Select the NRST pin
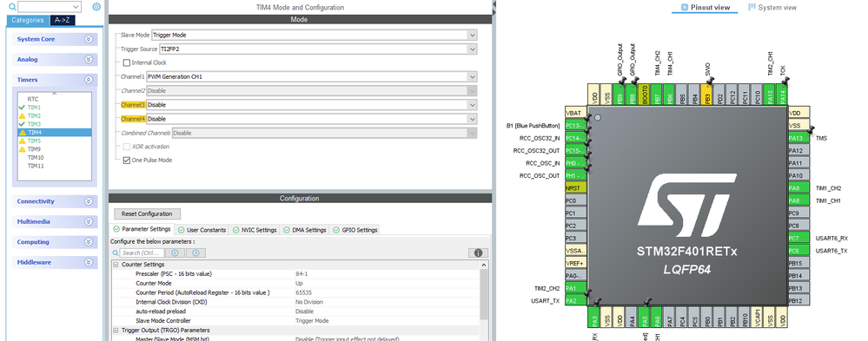This screenshot has height=341, width=868. coord(576,188)
